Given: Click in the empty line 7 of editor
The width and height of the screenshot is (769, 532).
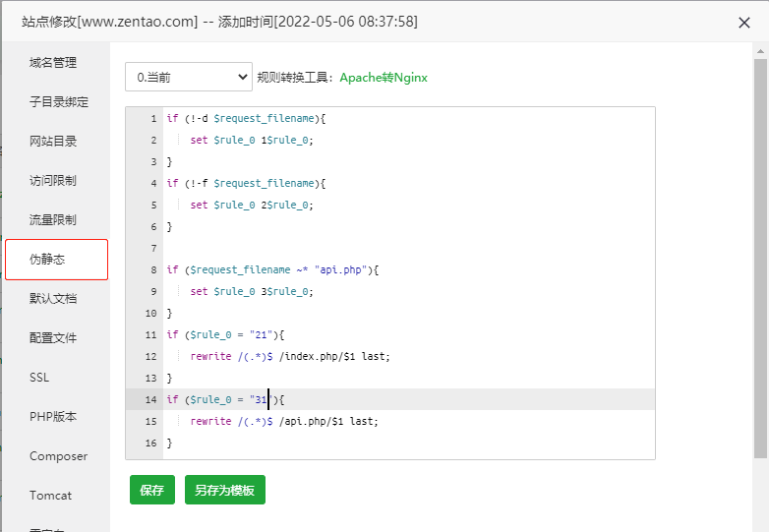Looking at the screenshot, I should (x=393, y=248).
